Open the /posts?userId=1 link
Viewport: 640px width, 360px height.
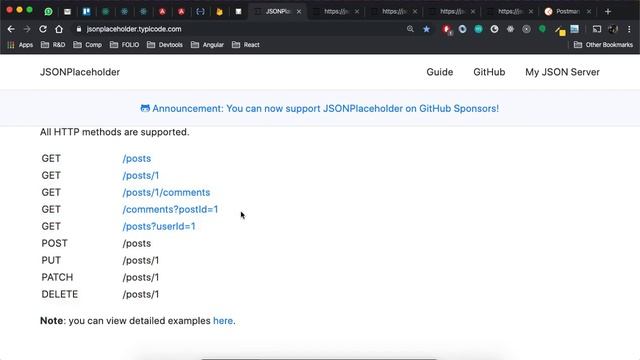[x=159, y=227]
